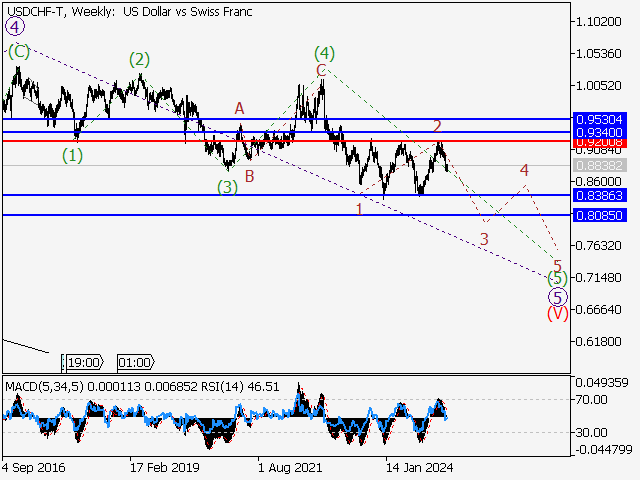
Task: Click the 0.95304 blue price level tag
Action: [x=599, y=119]
